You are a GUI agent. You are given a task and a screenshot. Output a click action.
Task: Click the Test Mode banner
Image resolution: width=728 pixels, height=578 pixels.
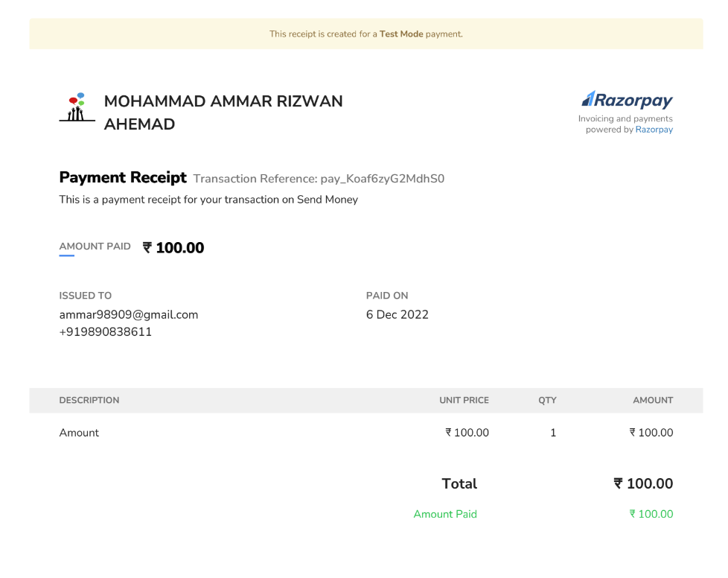365,34
